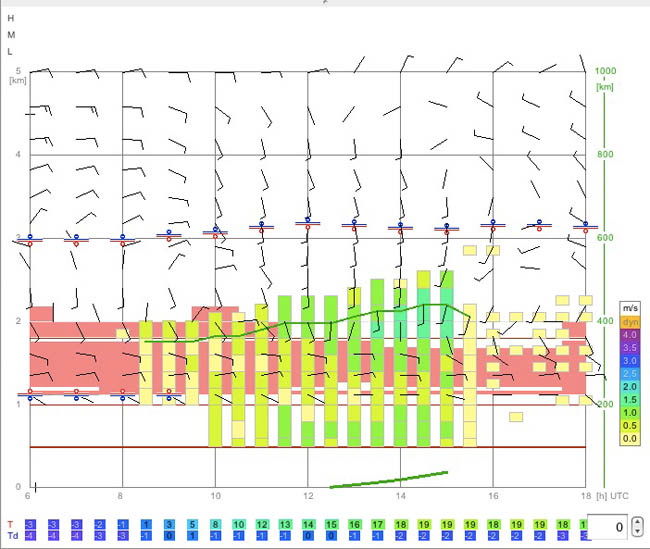Select the blue 3.0 m/s legend swatch

[630, 361]
